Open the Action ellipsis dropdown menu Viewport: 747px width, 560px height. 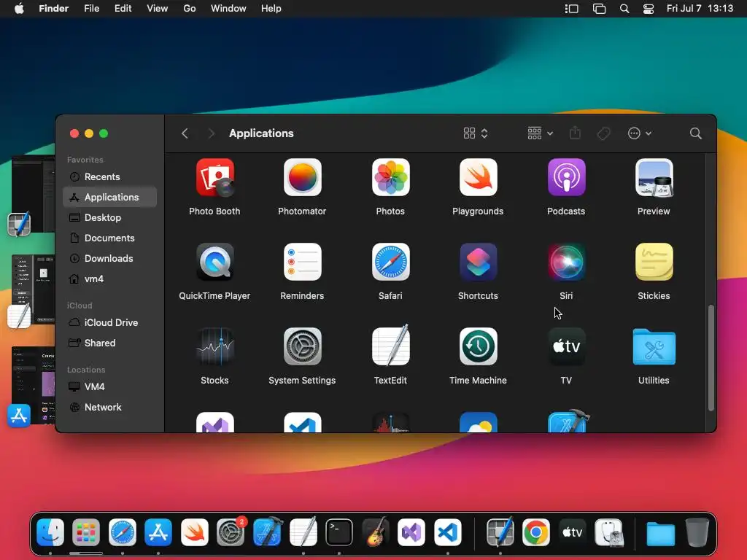(x=639, y=133)
